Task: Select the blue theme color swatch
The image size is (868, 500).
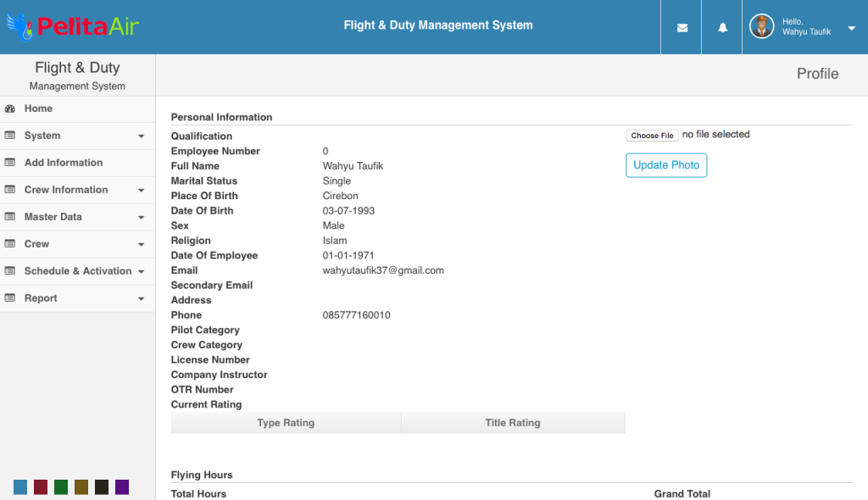Action: coord(20,487)
